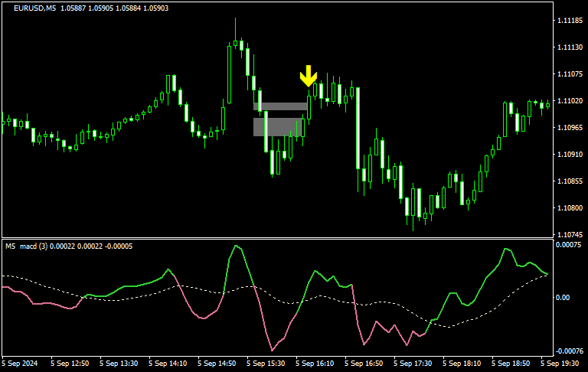Click the 1.10800 price axis label
The height and width of the screenshot is (372, 588).
[x=567, y=208]
